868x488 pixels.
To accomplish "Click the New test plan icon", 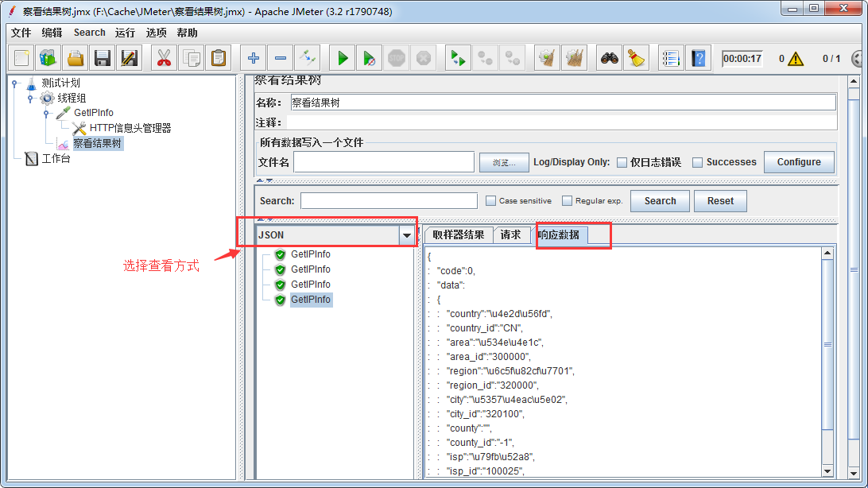I will click(x=21, y=58).
